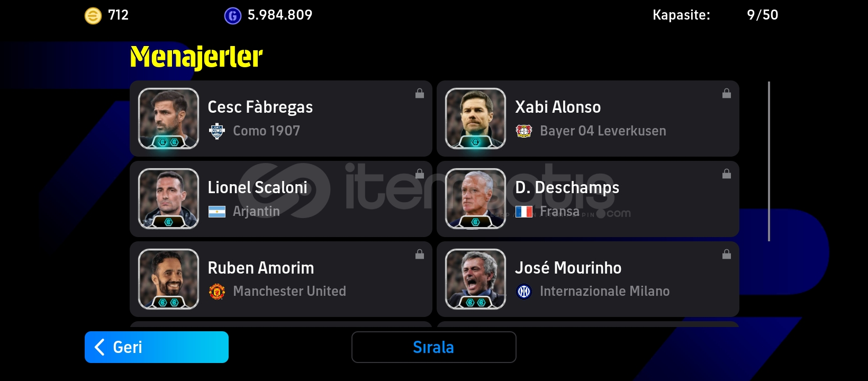
Task: Click the Bayer 04 Leverkusen crest
Action: point(524,131)
